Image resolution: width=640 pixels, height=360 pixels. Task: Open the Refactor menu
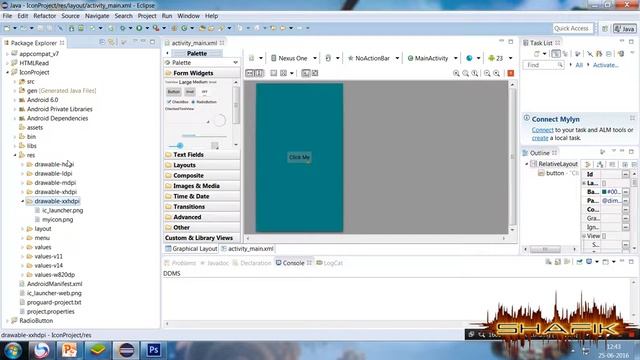pos(44,16)
